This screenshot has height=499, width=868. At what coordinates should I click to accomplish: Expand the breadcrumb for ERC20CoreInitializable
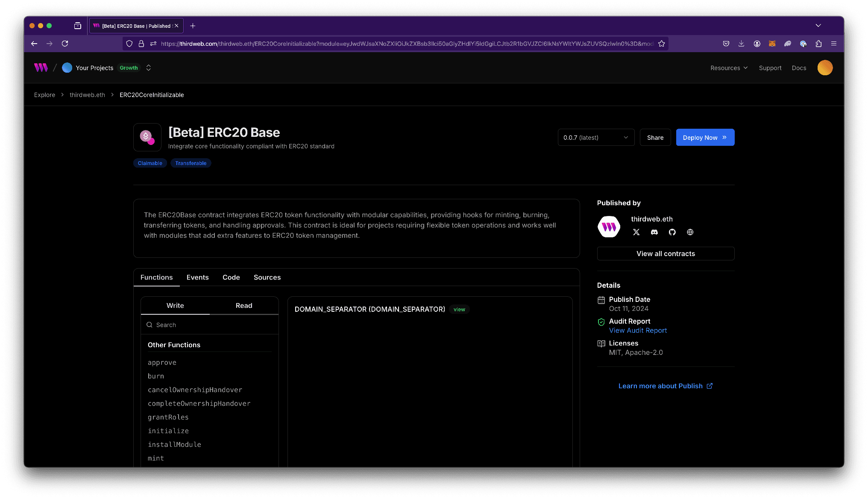(x=151, y=95)
